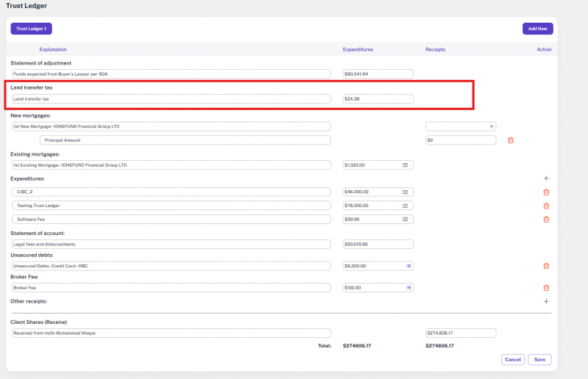
Task: Delete the Unsecured Debts Credit Card row
Action: coord(545,266)
